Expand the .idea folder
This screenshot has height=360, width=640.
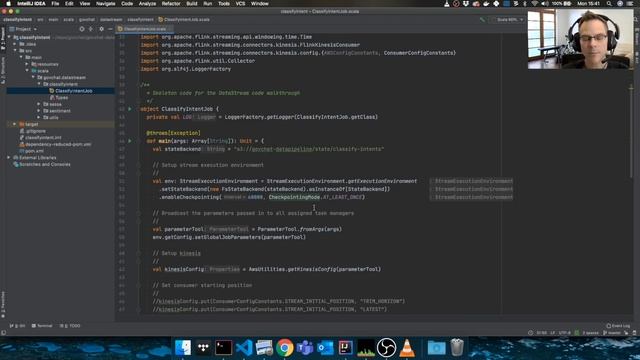click(15, 44)
